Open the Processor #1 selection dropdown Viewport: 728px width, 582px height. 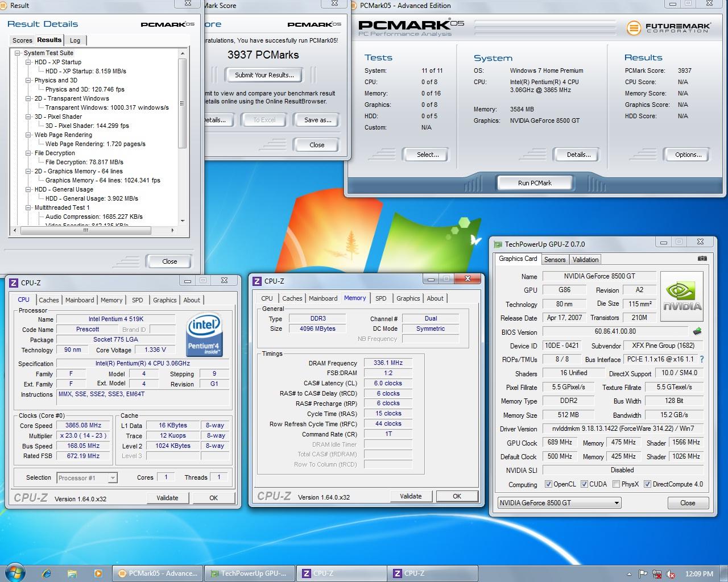click(87, 478)
